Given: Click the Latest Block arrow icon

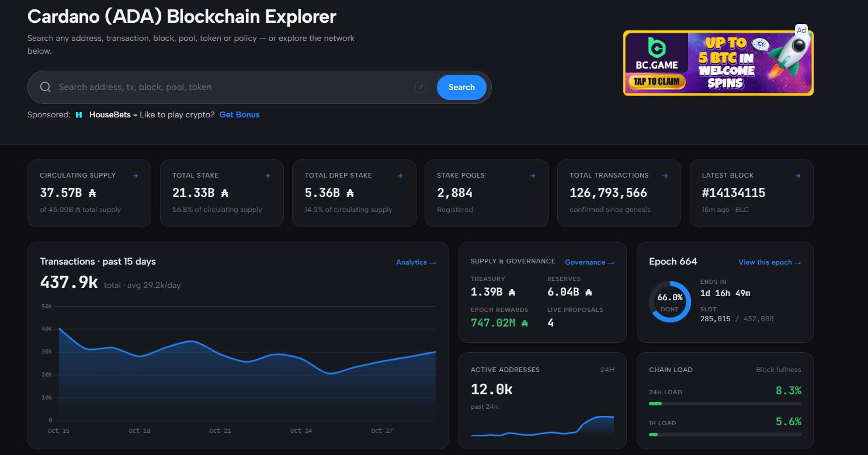Looking at the screenshot, I should tap(798, 176).
